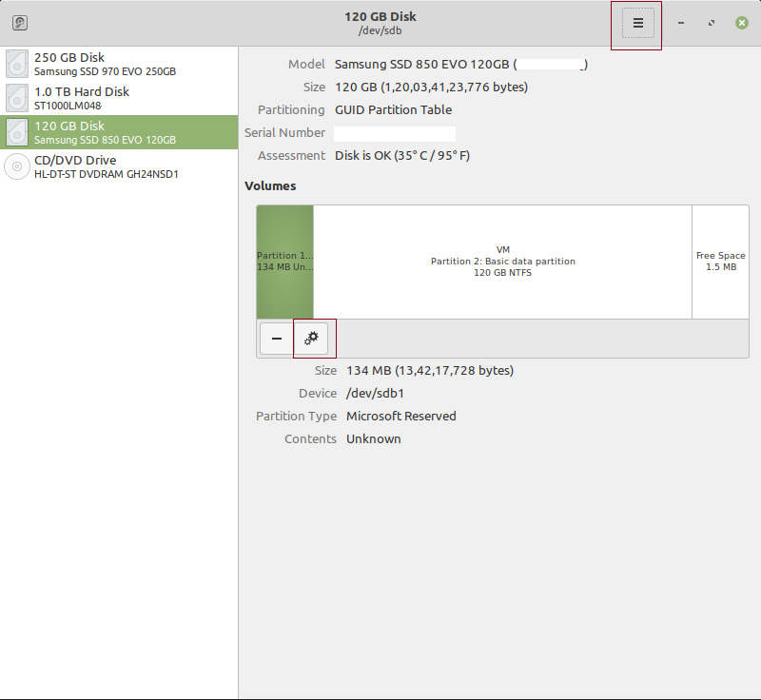The width and height of the screenshot is (761, 700).
Task: Click the 1.0 TB Hard Disk drive icon
Action: [x=17, y=98]
